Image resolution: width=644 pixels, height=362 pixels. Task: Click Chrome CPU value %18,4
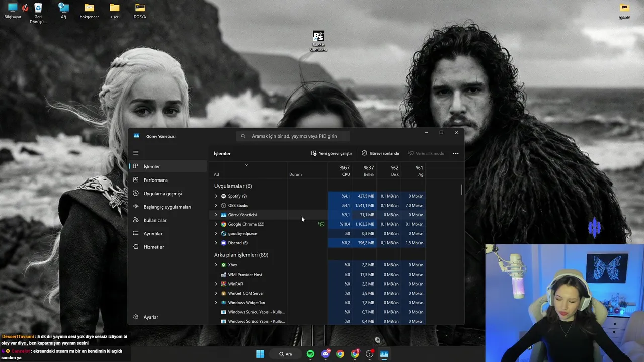340,224
